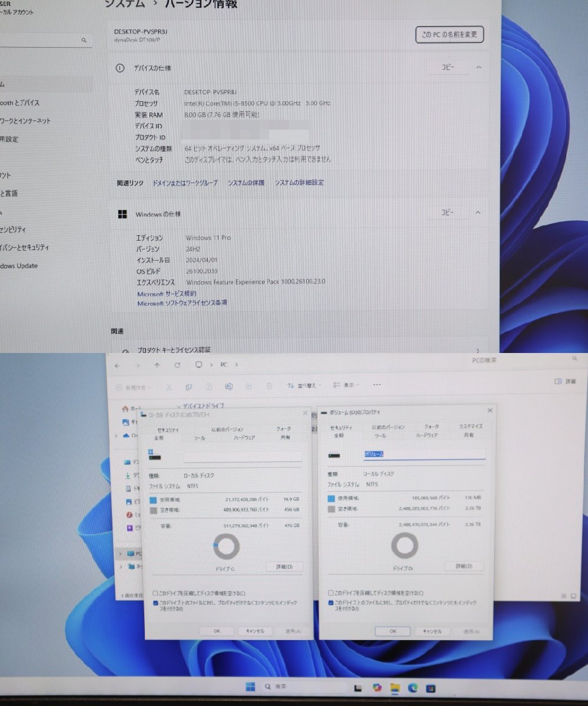Uncheck content indexing in D: properties
This screenshot has height=706, width=588.
(331, 602)
